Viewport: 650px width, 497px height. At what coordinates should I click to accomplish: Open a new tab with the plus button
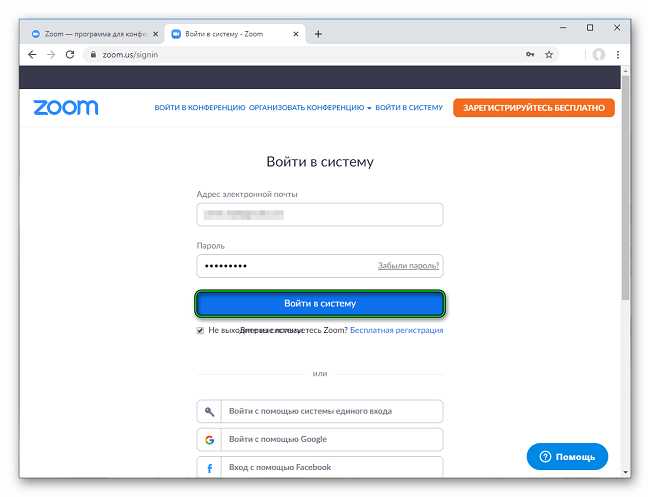318,34
